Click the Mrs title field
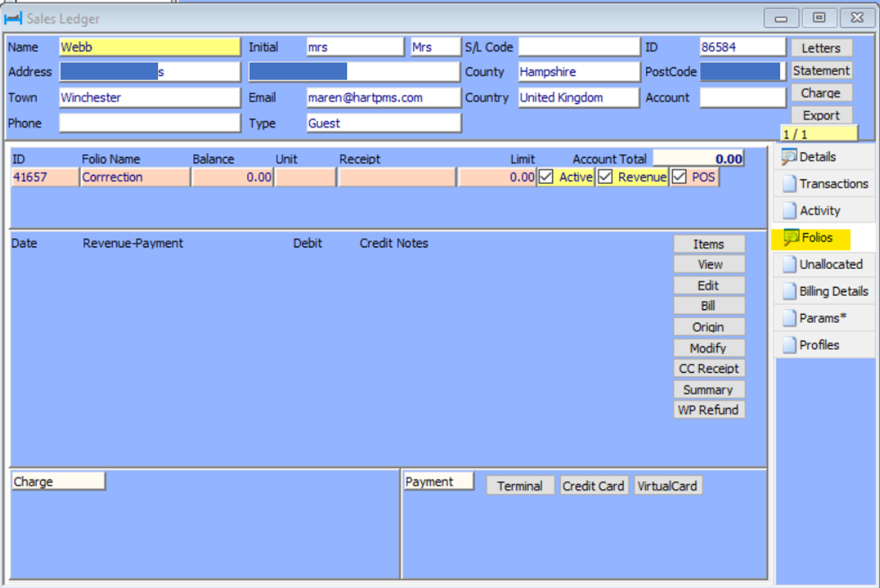Image resolution: width=880 pixels, height=588 pixels. tap(435, 47)
